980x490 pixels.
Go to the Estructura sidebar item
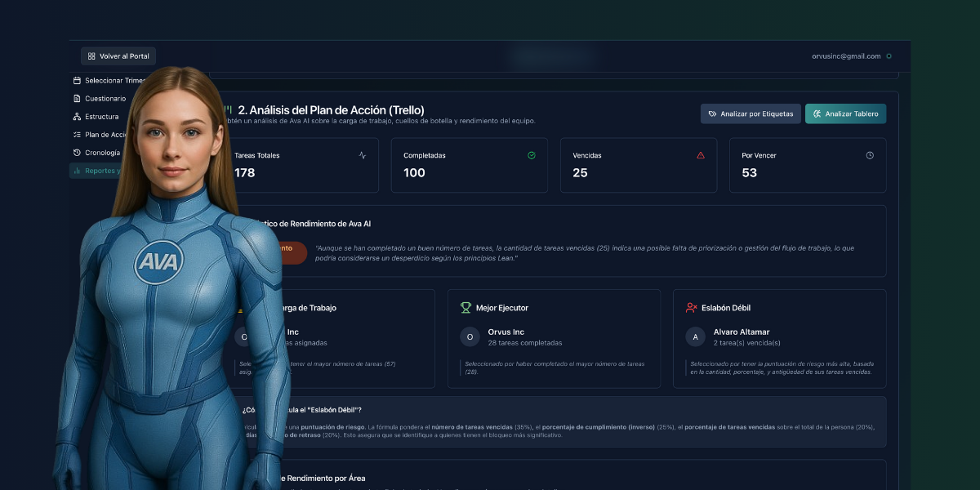(101, 117)
